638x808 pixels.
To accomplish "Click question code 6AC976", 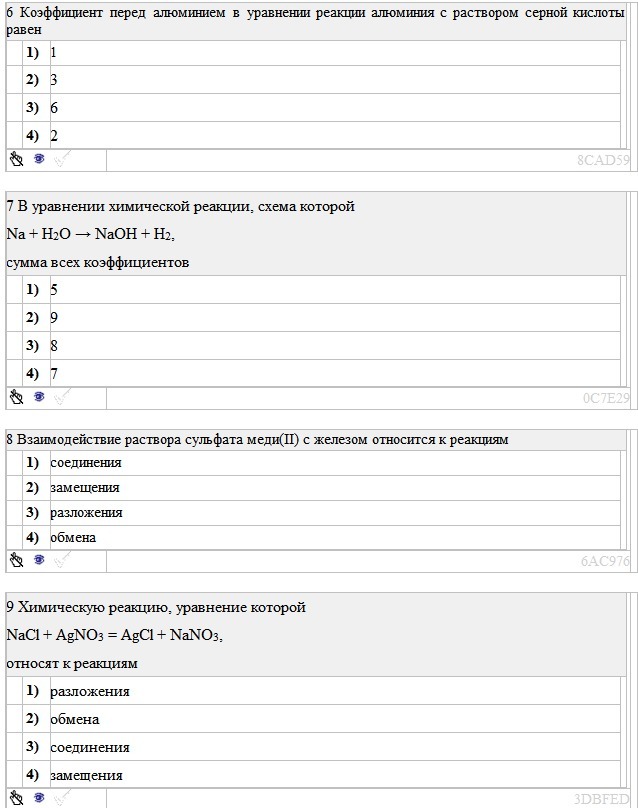I will (x=605, y=561).
